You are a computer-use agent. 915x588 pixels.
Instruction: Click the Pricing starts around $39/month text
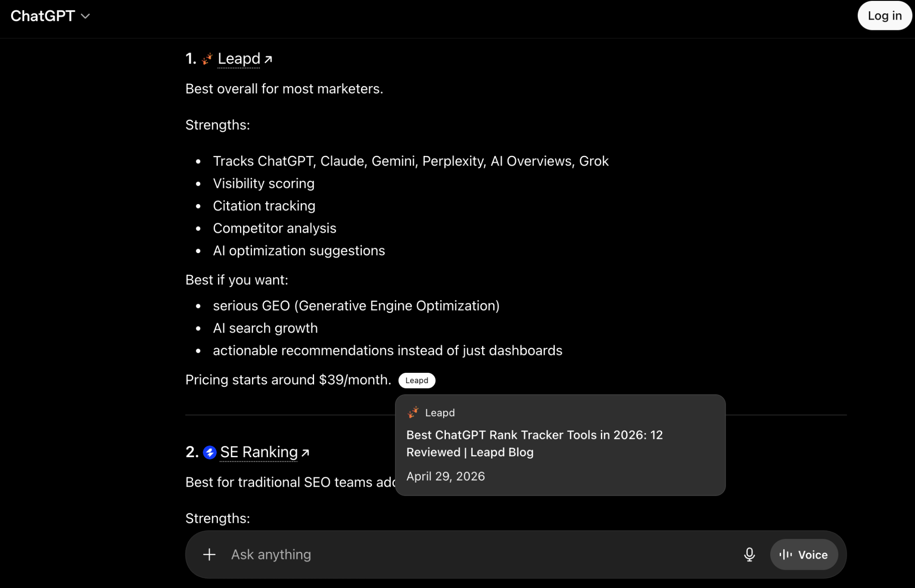pyautogui.click(x=288, y=380)
